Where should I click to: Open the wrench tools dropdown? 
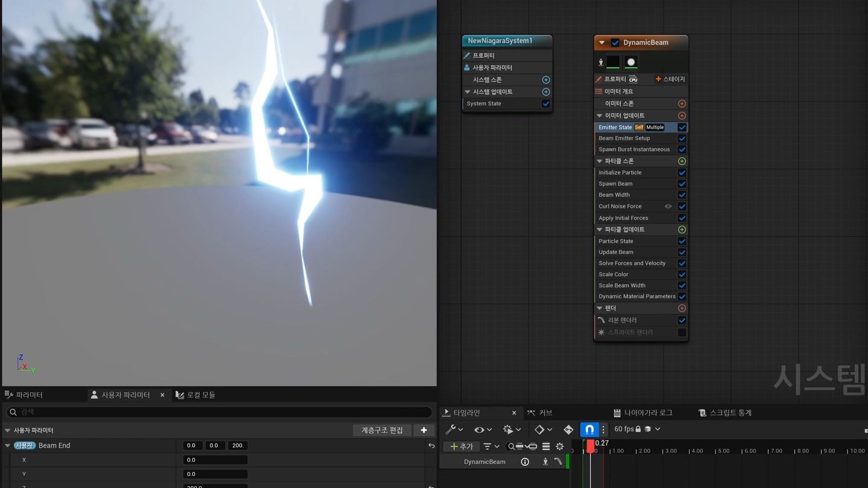(x=453, y=430)
